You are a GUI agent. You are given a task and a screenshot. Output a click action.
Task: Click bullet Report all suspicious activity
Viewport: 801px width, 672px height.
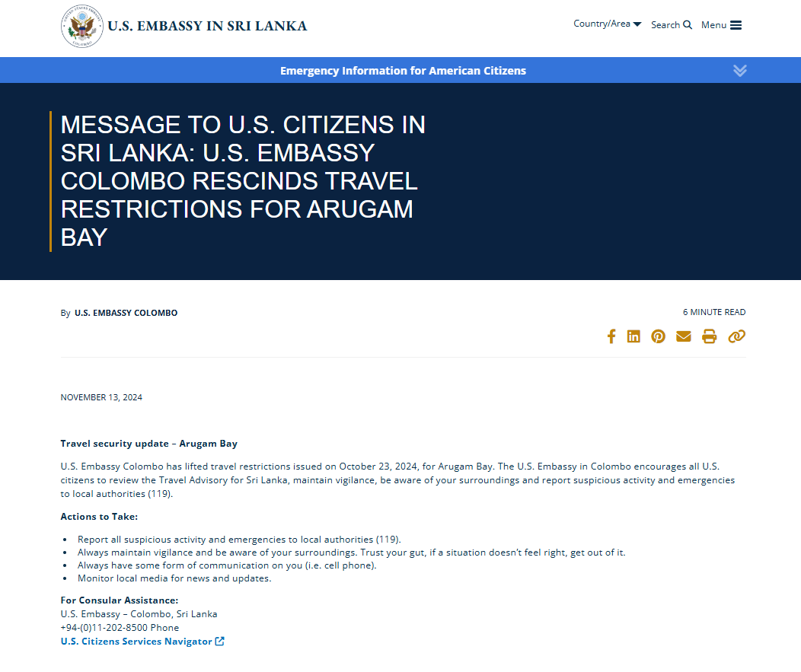(239, 540)
